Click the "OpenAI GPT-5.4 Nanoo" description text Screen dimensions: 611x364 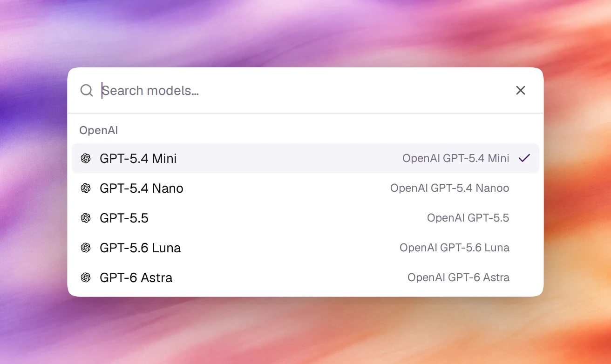(x=450, y=189)
